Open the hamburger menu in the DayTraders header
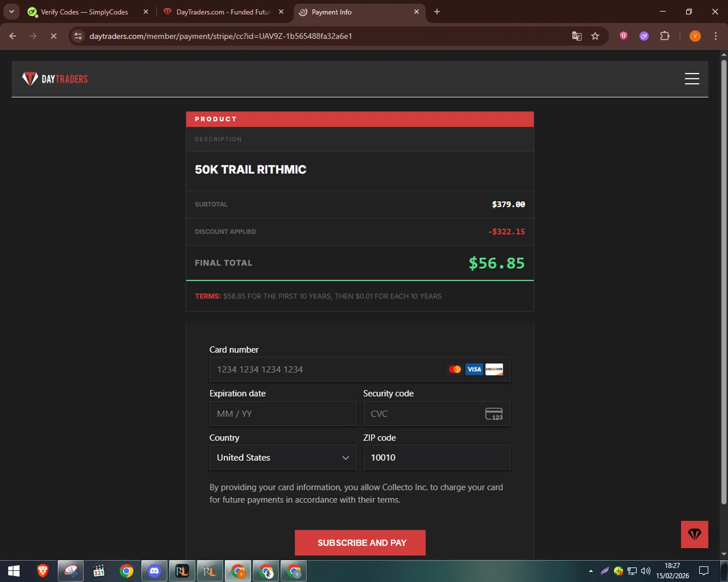The height and width of the screenshot is (582, 728). point(692,79)
